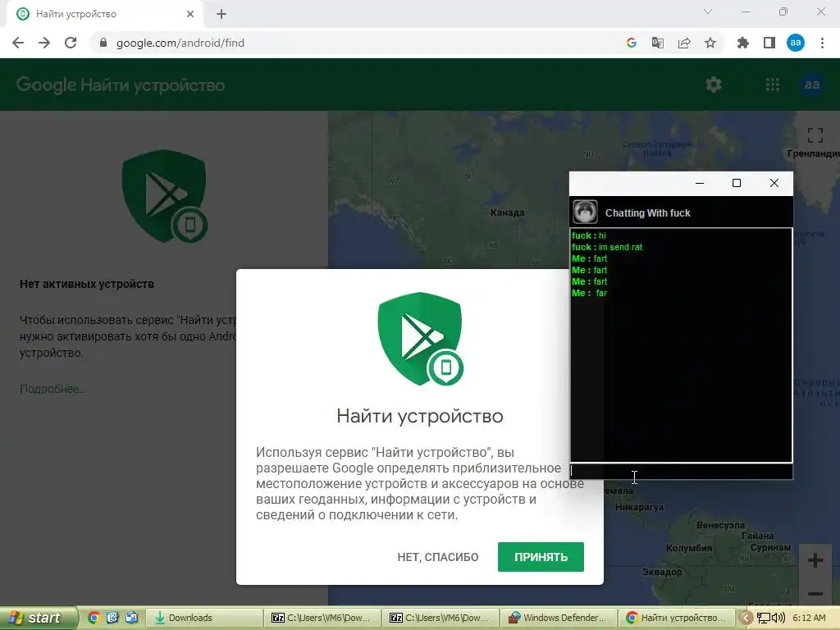Click the 6:12 AM clock
This screenshot has height=630, width=840.
pyautogui.click(x=809, y=618)
